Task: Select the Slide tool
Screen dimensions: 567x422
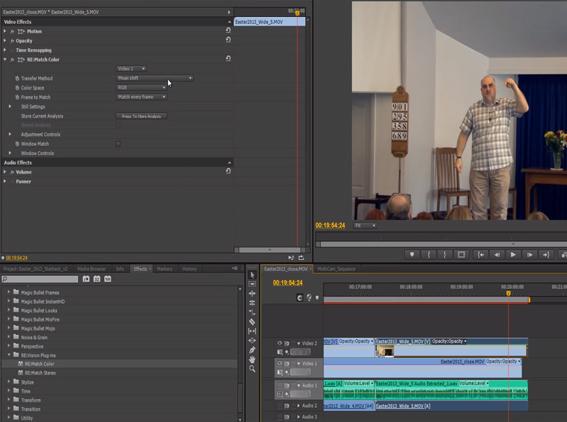Action: [x=252, y=340]
